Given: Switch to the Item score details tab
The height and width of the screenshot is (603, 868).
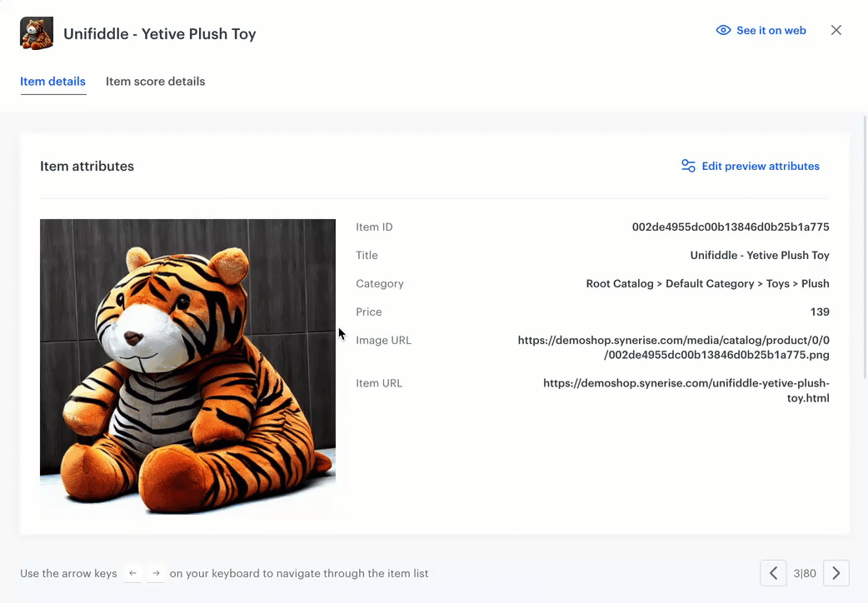Looking at the screenshot, I should click(155, 81).
